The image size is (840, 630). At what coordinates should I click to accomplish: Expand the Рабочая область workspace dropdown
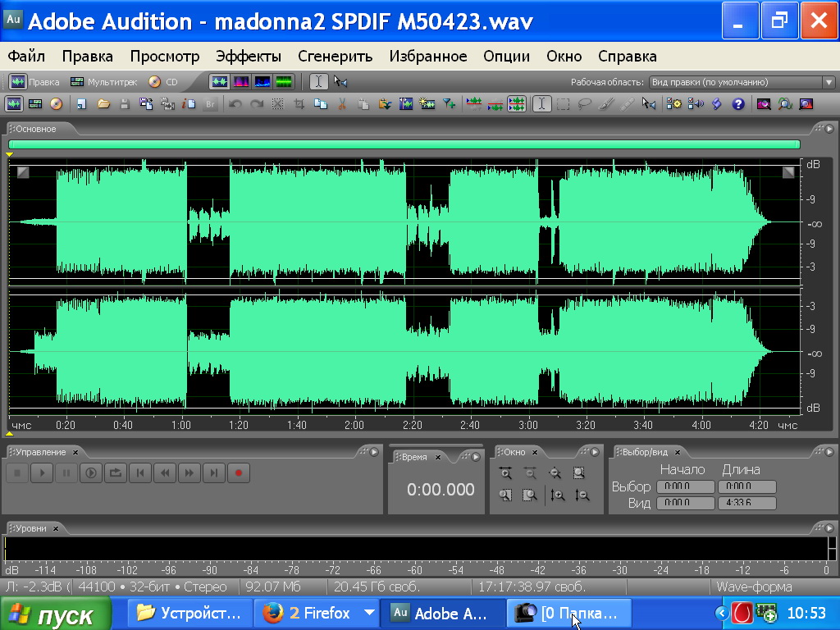(829, 83)
